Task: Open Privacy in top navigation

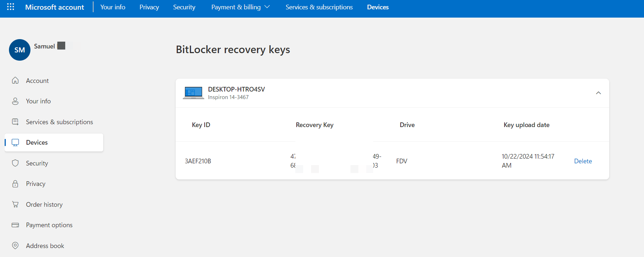Action: coord(149,7)
